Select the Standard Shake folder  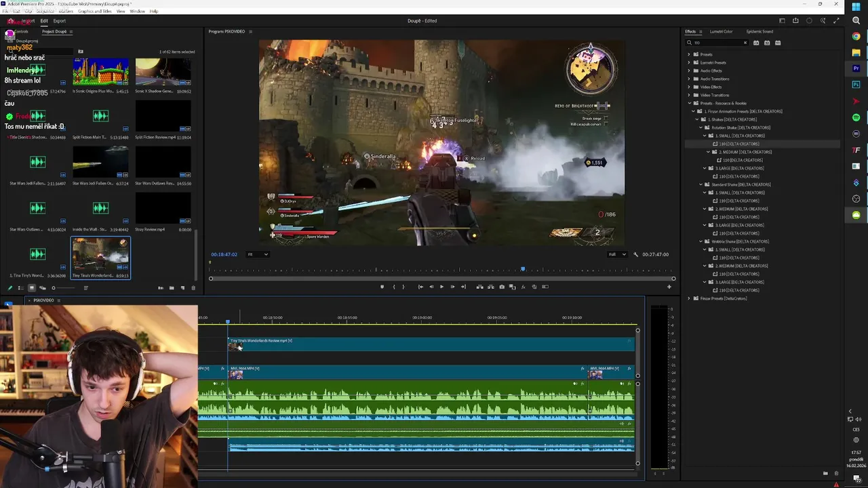coord(741,184)
